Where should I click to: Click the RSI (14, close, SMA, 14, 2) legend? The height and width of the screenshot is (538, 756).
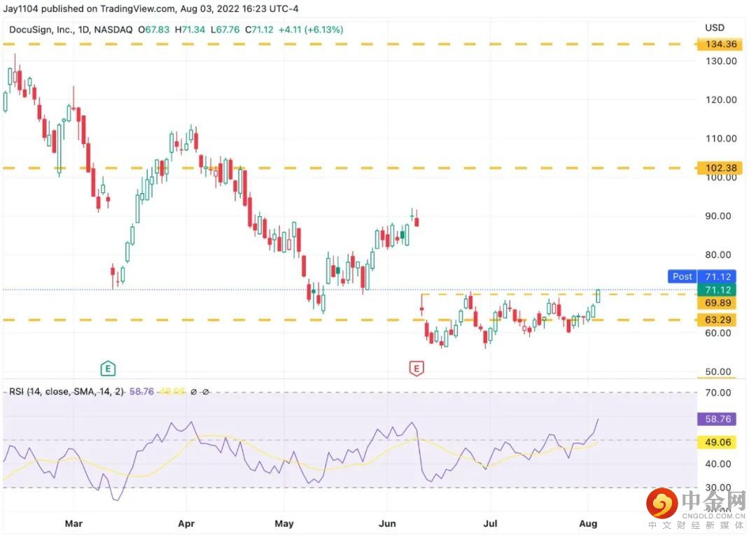[66, 392]
